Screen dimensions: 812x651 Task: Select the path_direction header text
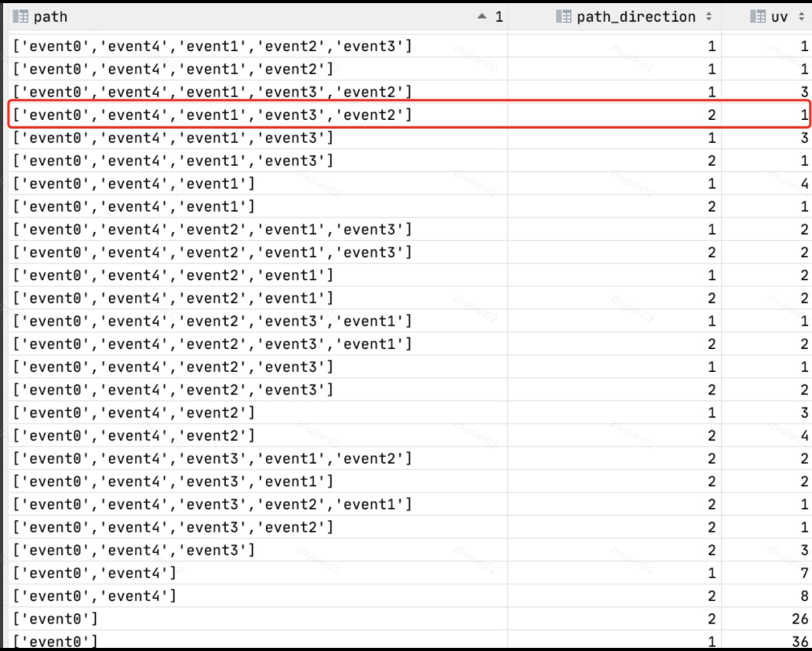(x=635, y=17)
